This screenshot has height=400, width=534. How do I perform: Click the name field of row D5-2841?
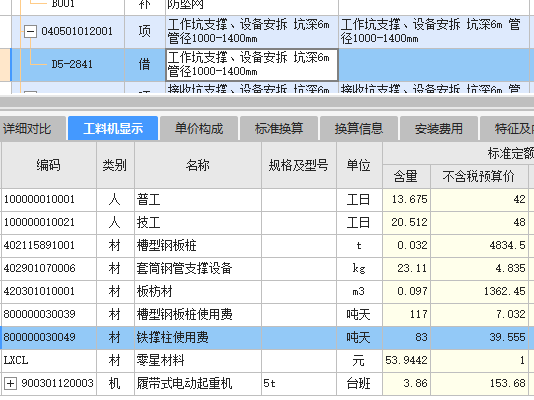[x=252, y=65]
